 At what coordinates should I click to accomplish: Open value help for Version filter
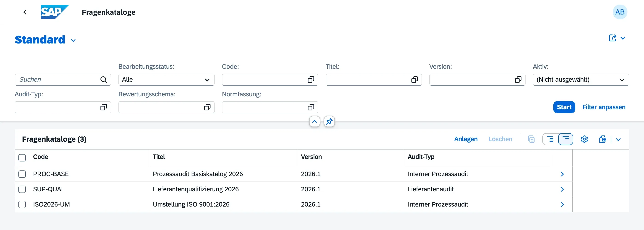[x=518, y=80]
